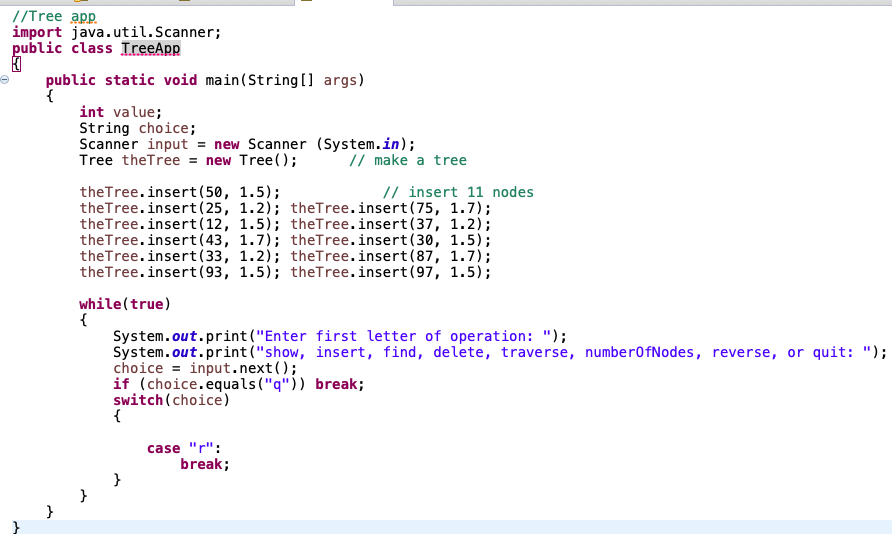Click the word reverse in the prompt string
The height and width of the screenshot is (534, 892).
pos(741,352)
